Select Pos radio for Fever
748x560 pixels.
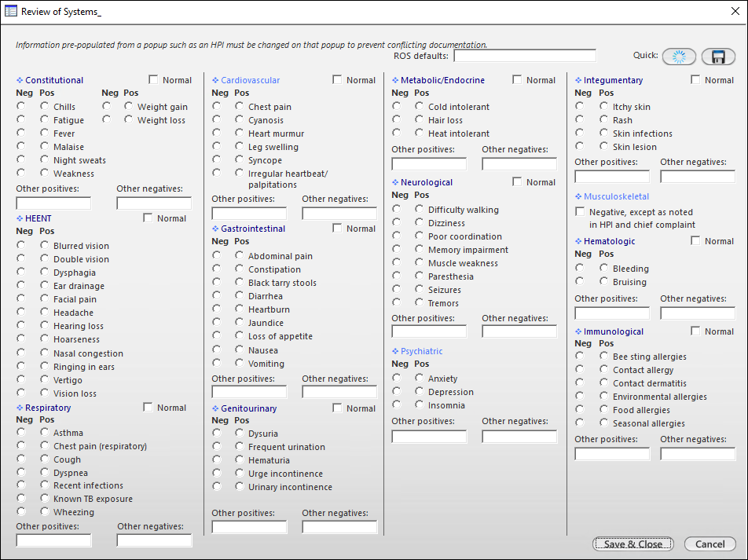click(44, 133)
